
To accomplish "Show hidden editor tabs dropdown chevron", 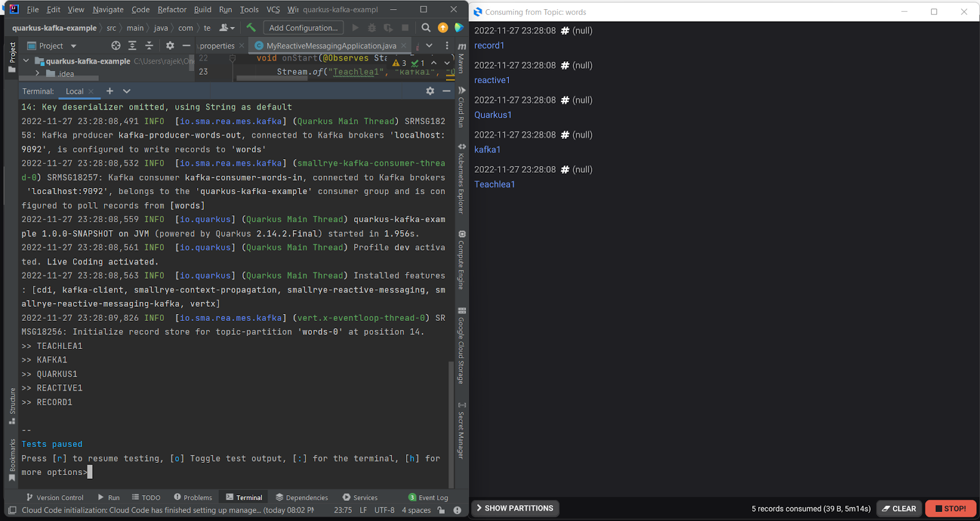I will 429,45.
